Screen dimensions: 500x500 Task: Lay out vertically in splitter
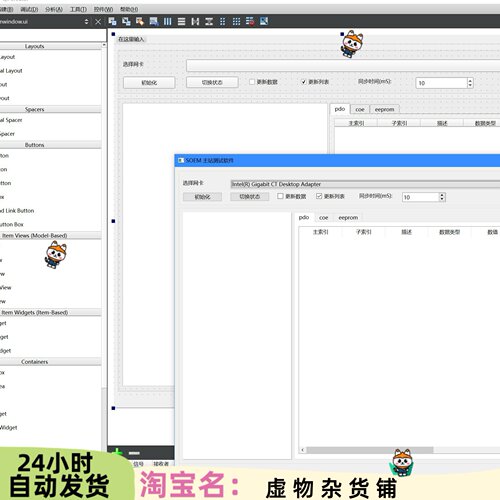coord(209,22)
